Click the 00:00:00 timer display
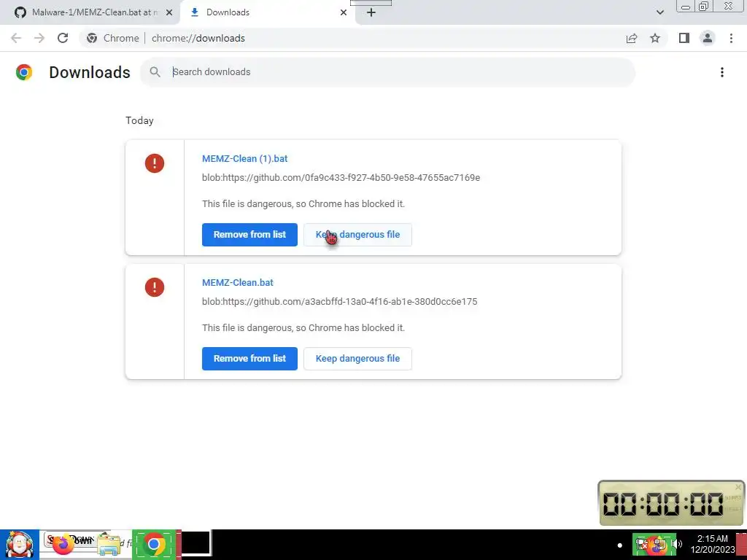This screenshot has height=560, width=747. point(662,504)
